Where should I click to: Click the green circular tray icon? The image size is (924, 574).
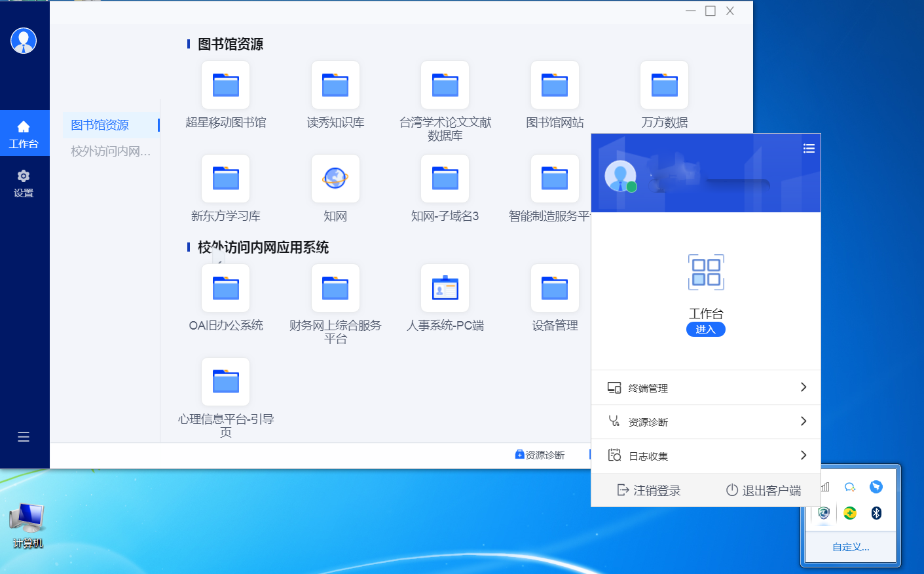point(850,513)
